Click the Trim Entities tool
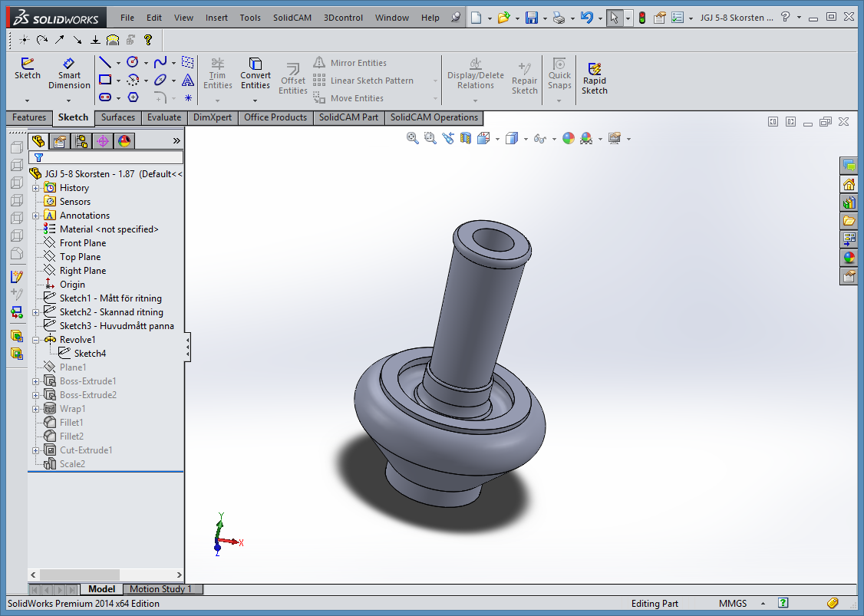864x616 pixels. (x=218, y=74)
